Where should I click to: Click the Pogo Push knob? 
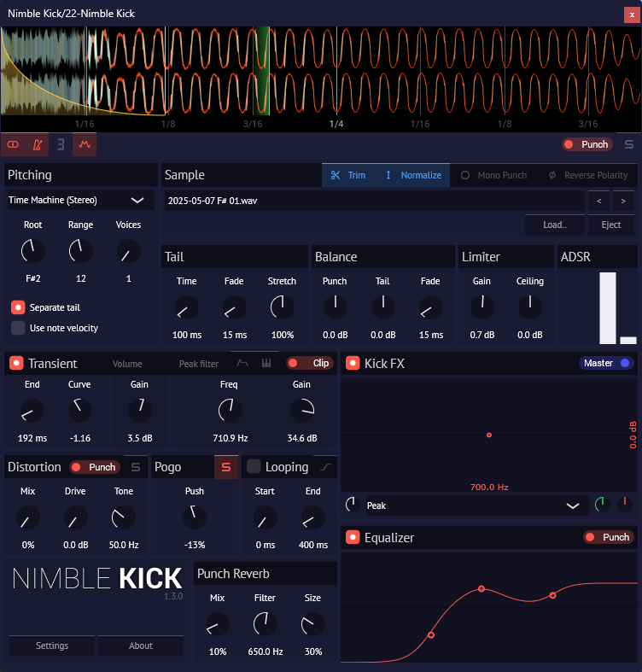[195, 517]
